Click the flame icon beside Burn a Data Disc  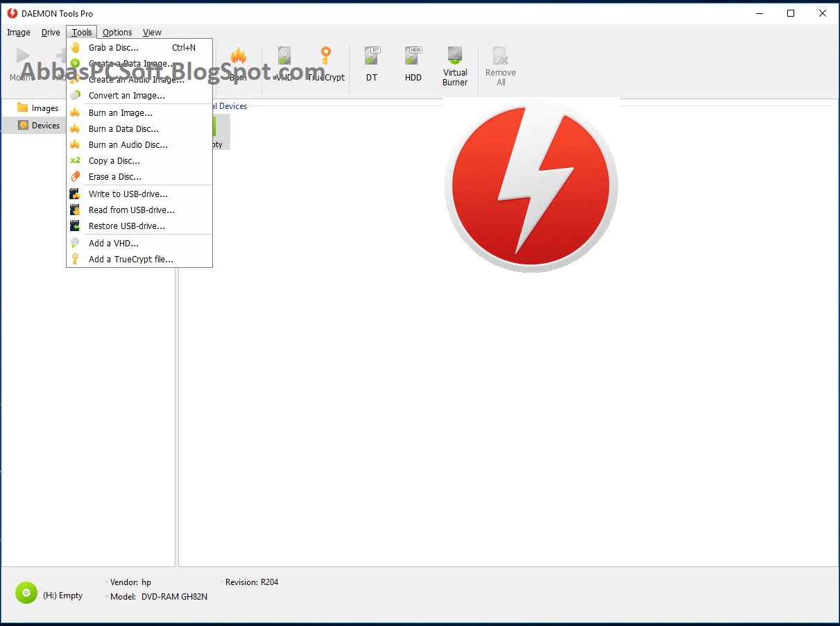click(x=76, y=128)
